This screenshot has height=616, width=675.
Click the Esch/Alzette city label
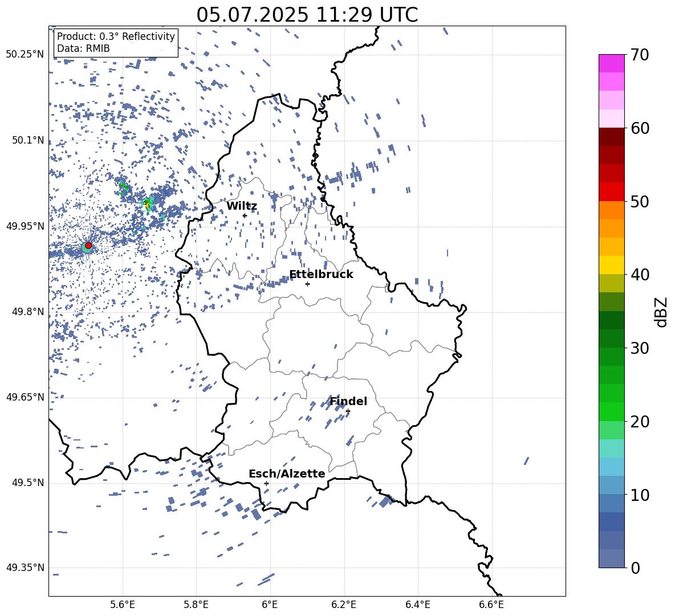point(287,474)
